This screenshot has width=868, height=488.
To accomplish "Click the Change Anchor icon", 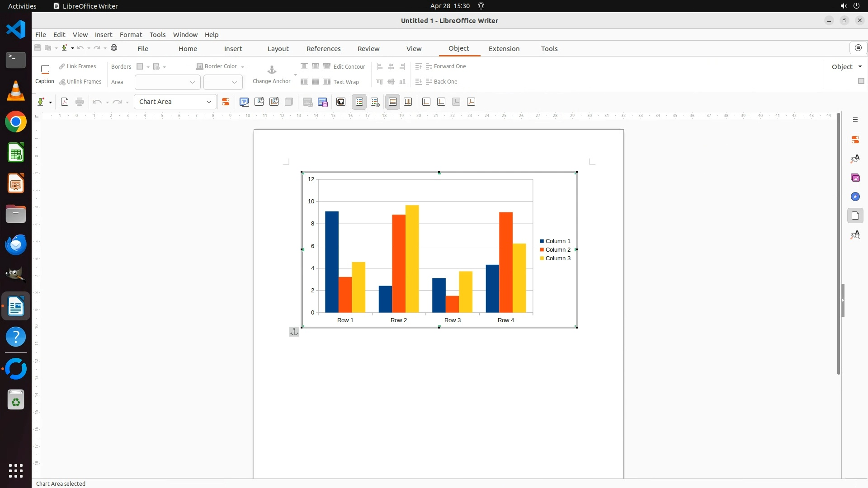I will [271, 70].
